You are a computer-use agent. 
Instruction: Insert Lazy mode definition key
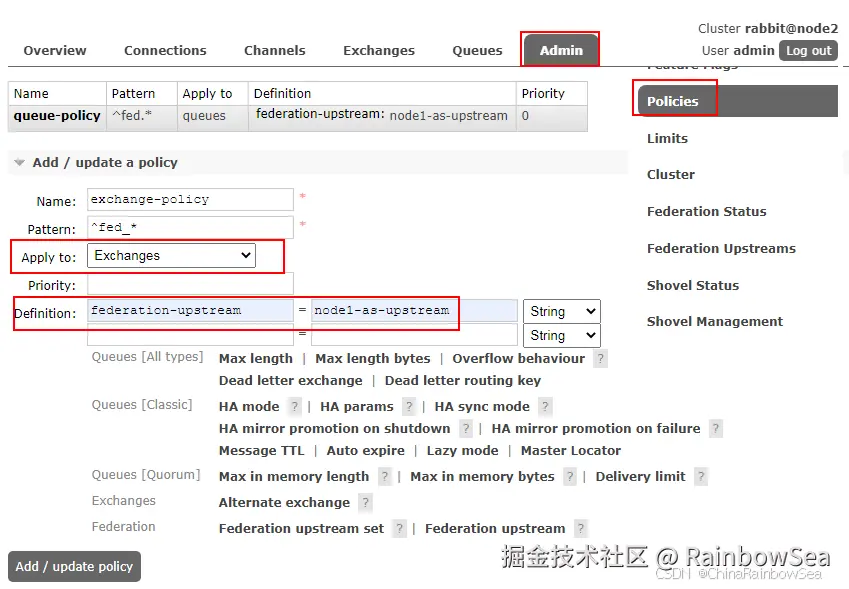click(x=462, y=450)
